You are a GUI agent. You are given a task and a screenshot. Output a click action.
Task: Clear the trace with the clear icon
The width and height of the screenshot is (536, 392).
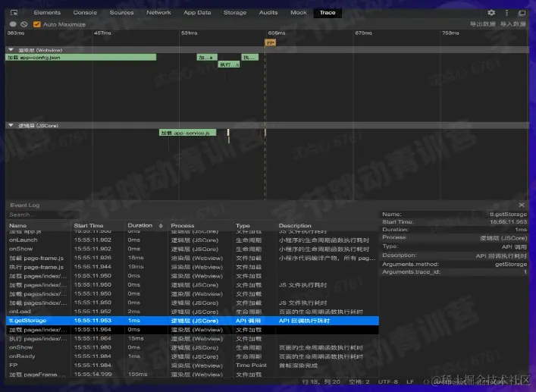click(x=24, y=24)
